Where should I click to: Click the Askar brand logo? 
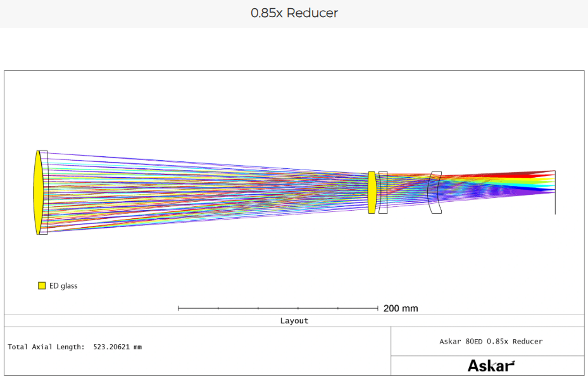(x=491, y=366)
